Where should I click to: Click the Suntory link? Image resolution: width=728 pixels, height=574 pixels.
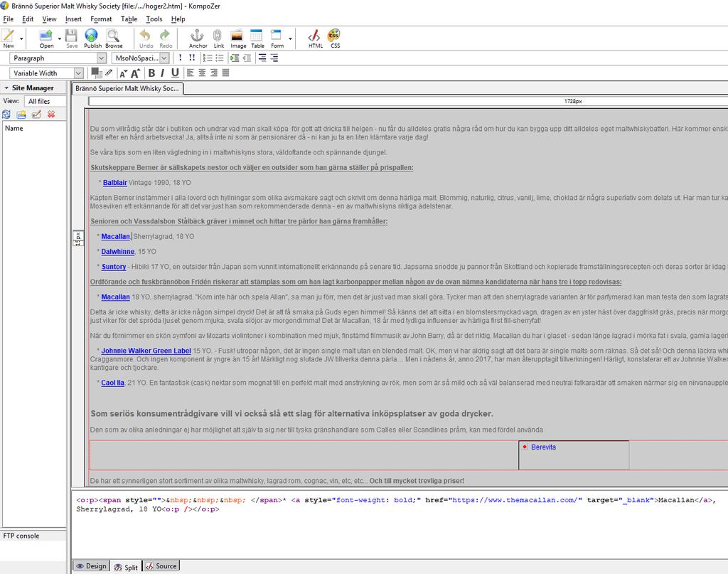coord(114,267)
